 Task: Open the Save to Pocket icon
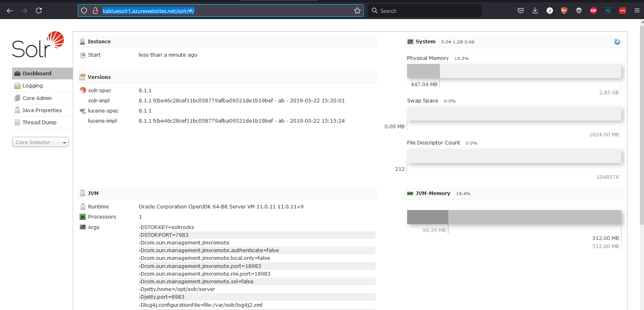[x=521, y=11]
